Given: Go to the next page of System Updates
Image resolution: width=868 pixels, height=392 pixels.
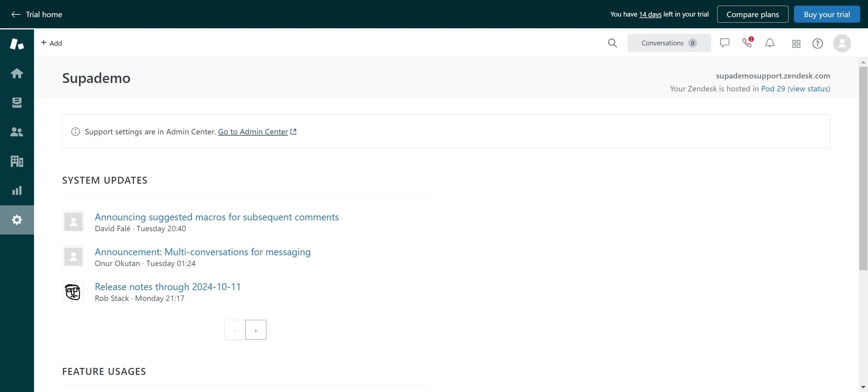Looking at the screenshot, I should pos(256,329).
